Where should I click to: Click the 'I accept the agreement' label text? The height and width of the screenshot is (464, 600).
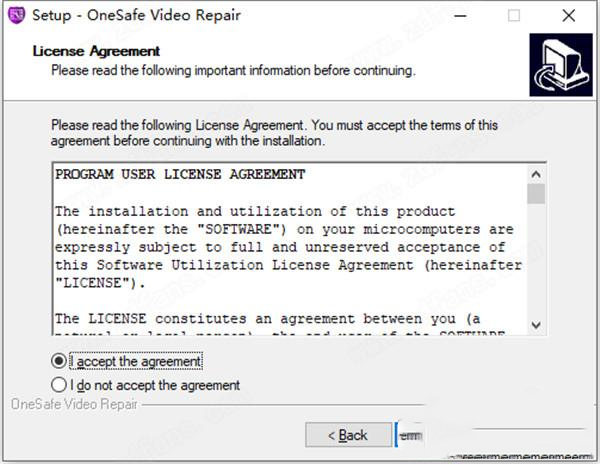tap(136, 361)
